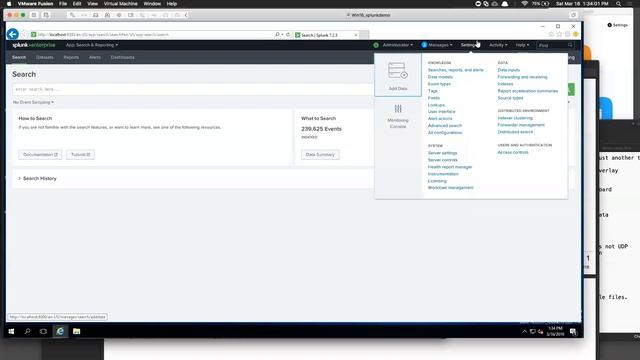Click the splunk>enterprise logo
This screenshot has height=360, width=640.
pos(33,45)
